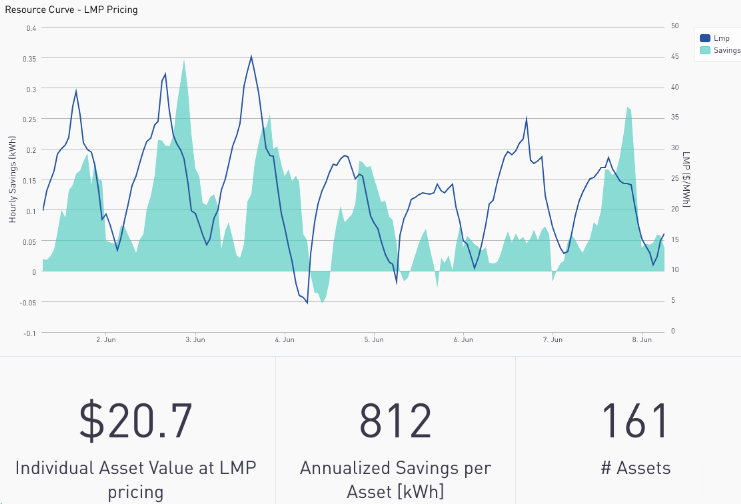Select the 4. Jun x-axis label
This screenshot has height=504, width=741.
(x=284, y=340)
